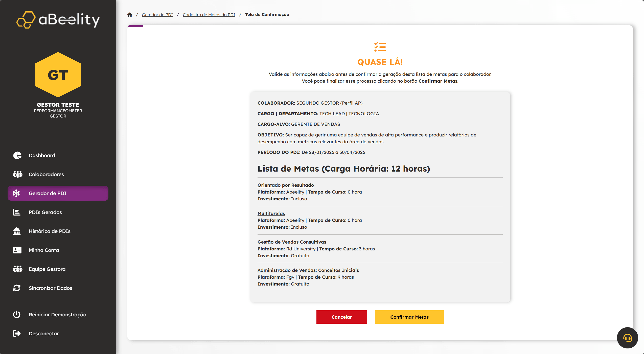
Task: Click the GT hexagon profile avatar
Action: (x=58, y=75)
